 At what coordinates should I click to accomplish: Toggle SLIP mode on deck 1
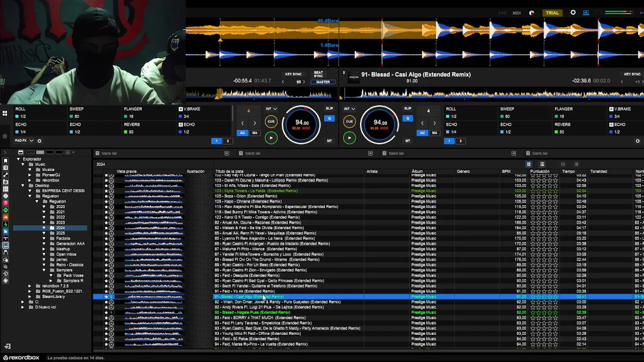pos(330,109)
